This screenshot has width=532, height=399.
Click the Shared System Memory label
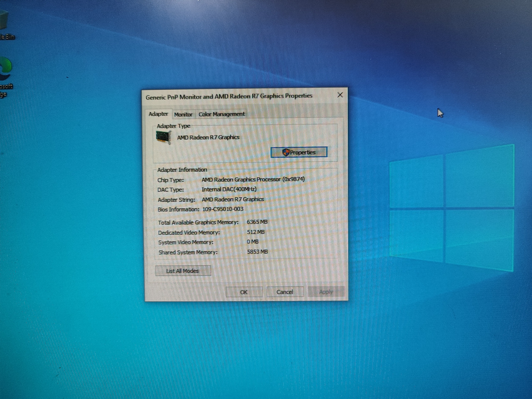coord(188,252)
